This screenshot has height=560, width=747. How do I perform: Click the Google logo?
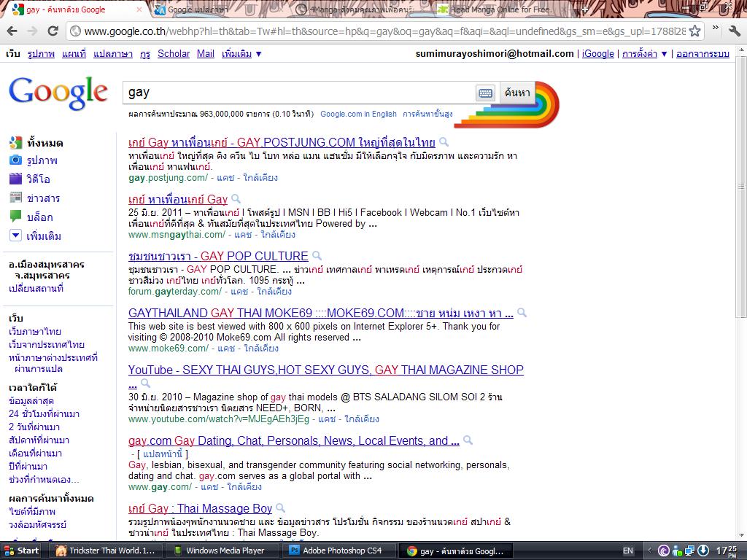(58, 93)
